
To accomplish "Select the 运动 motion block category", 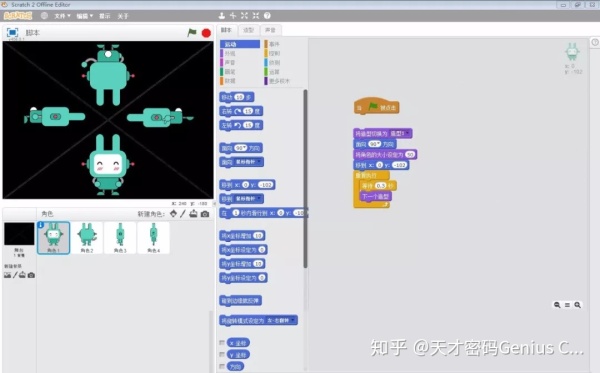I will click(x=240, y=44).
